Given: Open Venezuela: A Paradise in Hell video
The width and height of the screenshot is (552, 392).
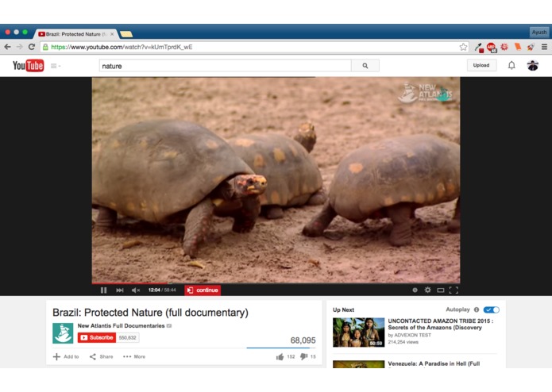Looking at the screenshot, I should tap(434, 363).
